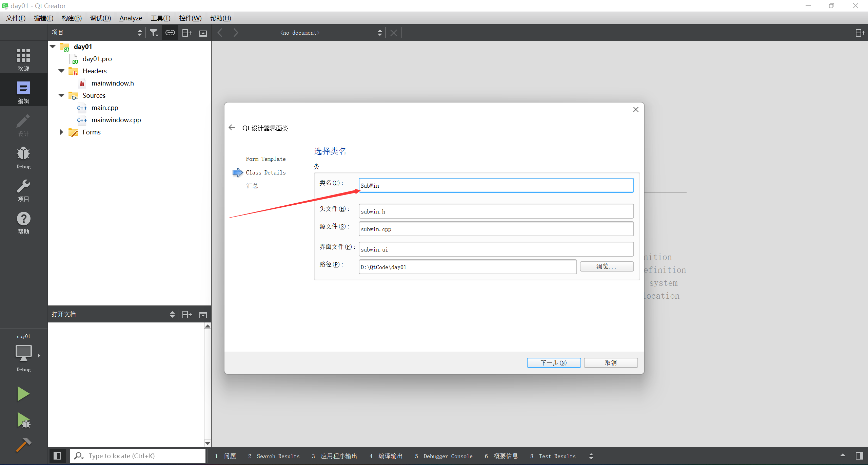Toggle synchronize with editor link icon

point(170,33)
